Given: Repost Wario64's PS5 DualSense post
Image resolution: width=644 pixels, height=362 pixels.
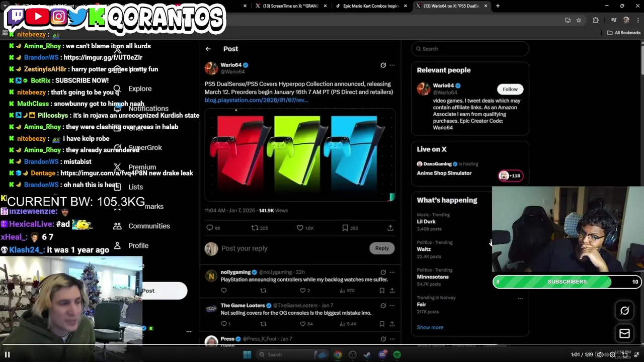Looking at the screenshot, I should 255,228.
